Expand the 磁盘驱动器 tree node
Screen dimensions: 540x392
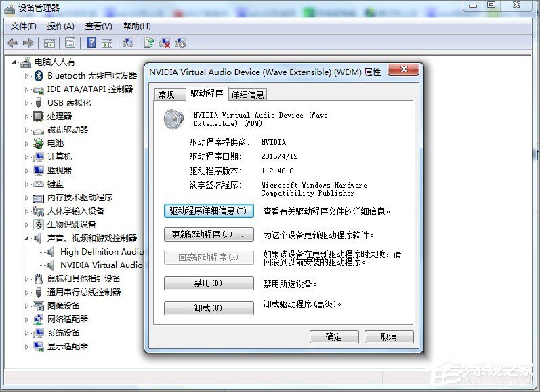(x=27, y=130)
